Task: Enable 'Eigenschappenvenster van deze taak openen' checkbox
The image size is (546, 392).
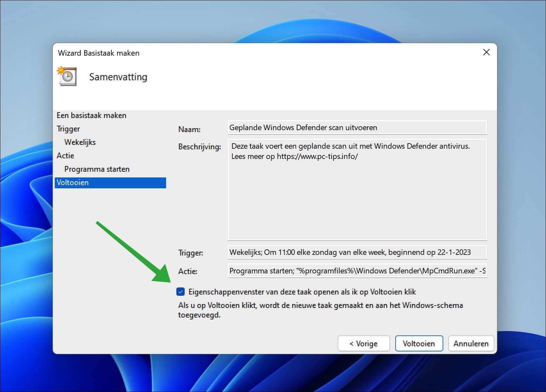Action: pyautogui.click(x=181, y=292)
